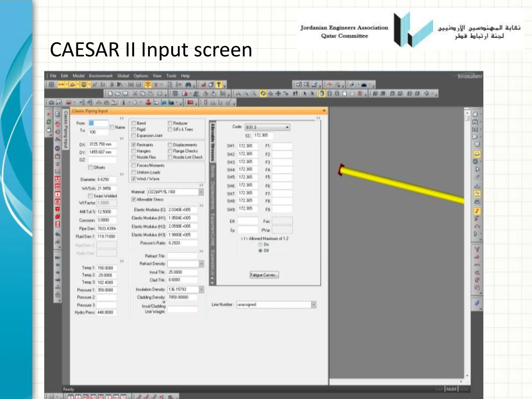Viewport: 532px width, 399px height.
Task: Open dropdown arrow beside yellow pipe element icon
Action: [x=66, y=85]
